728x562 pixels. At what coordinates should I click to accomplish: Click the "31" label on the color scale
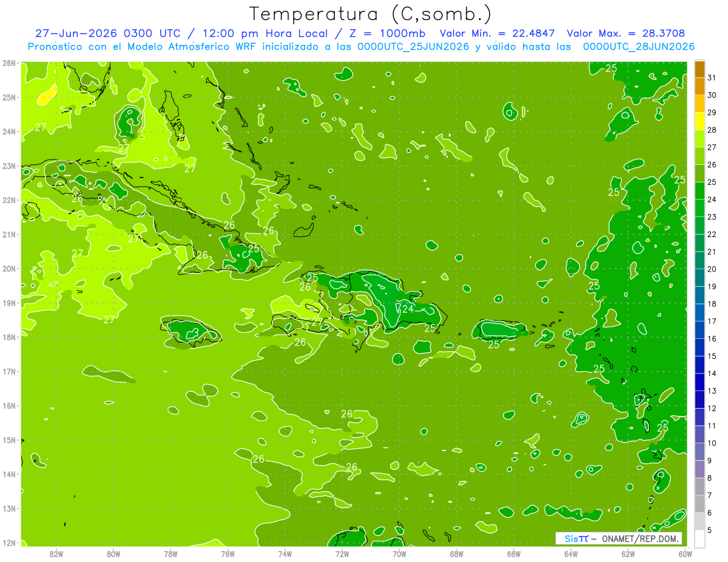click(x=712, y=78)
